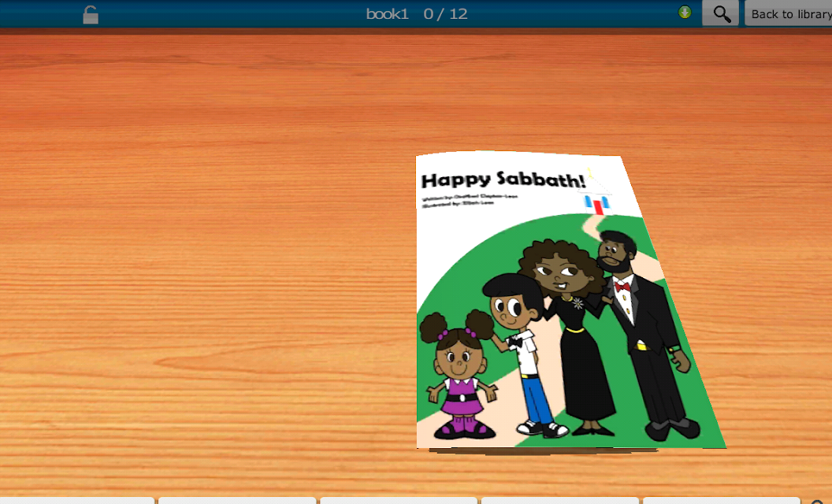This screenshot has width=832, height=504.
Task: Select the first bottom page panel
Action: 77,500
